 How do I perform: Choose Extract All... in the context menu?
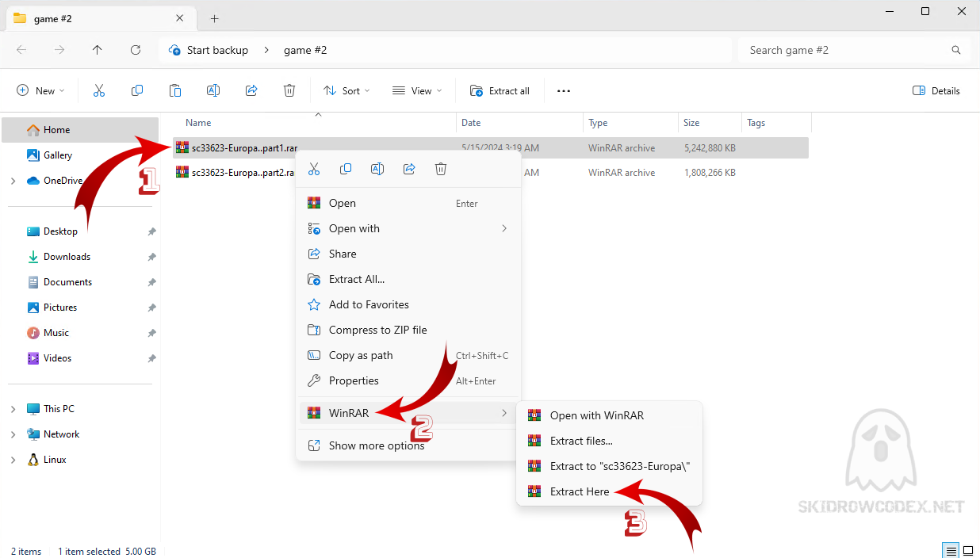pos(408,279)
